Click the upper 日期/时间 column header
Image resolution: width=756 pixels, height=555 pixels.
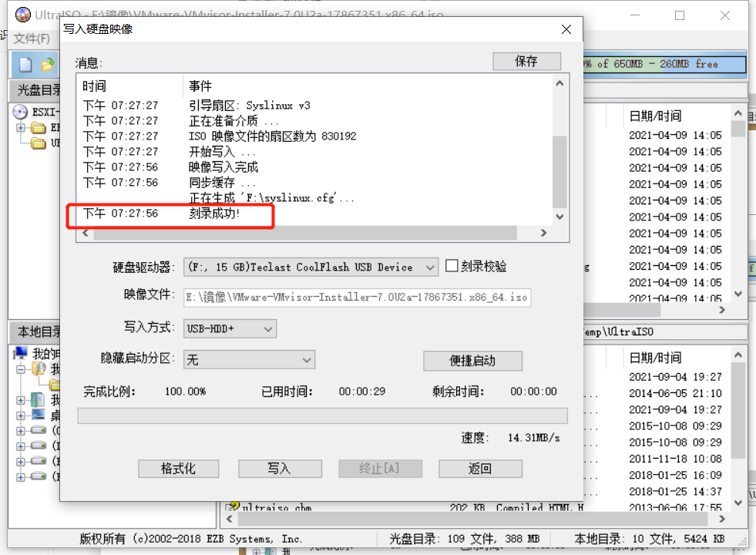coord(656,116)
